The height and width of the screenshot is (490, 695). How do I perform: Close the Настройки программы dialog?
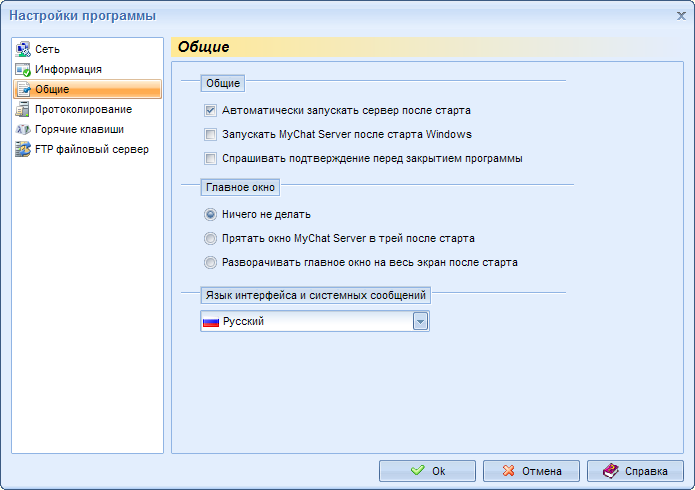tap(681, 16)
